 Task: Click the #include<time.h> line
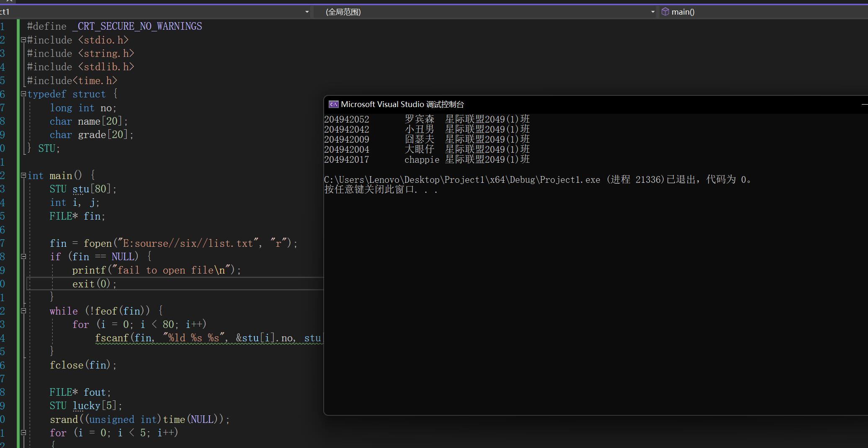coord(72,81)
